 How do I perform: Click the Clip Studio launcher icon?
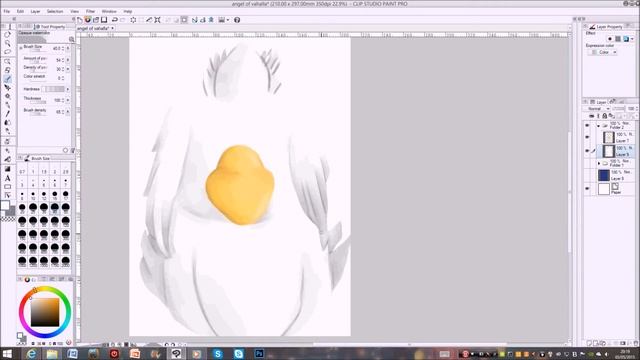pyautogui.click(x=87, y=20)
